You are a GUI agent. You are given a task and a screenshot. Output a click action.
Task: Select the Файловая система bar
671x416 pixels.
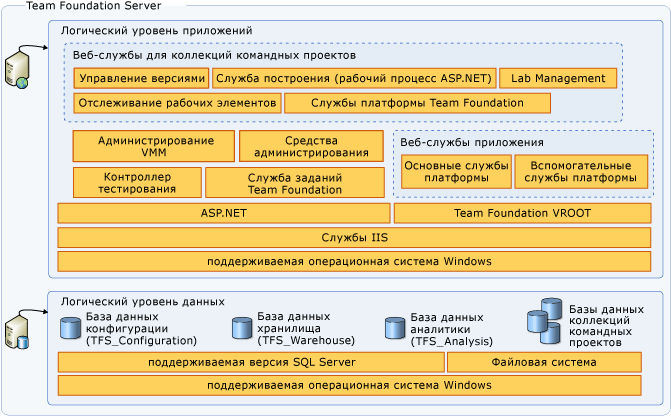tap(544, 362)
